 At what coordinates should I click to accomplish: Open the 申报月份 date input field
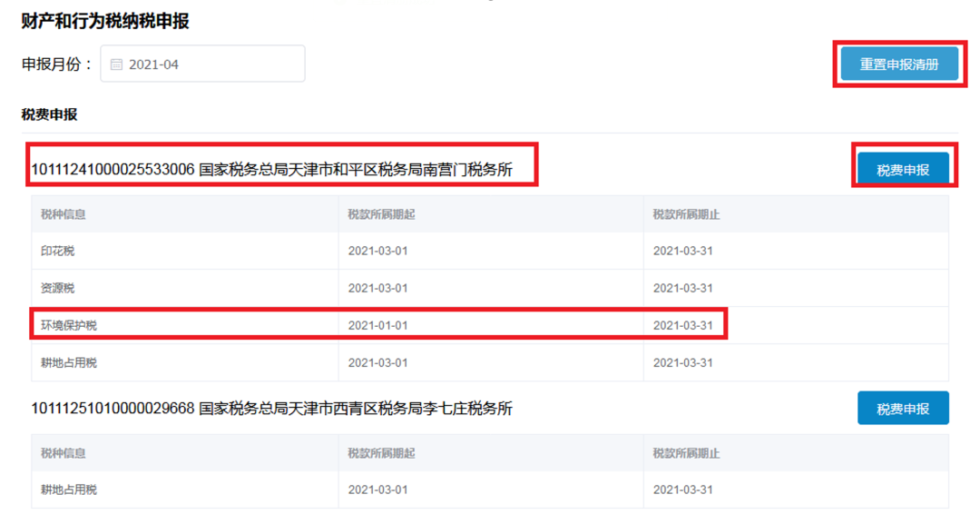(202, 64)
